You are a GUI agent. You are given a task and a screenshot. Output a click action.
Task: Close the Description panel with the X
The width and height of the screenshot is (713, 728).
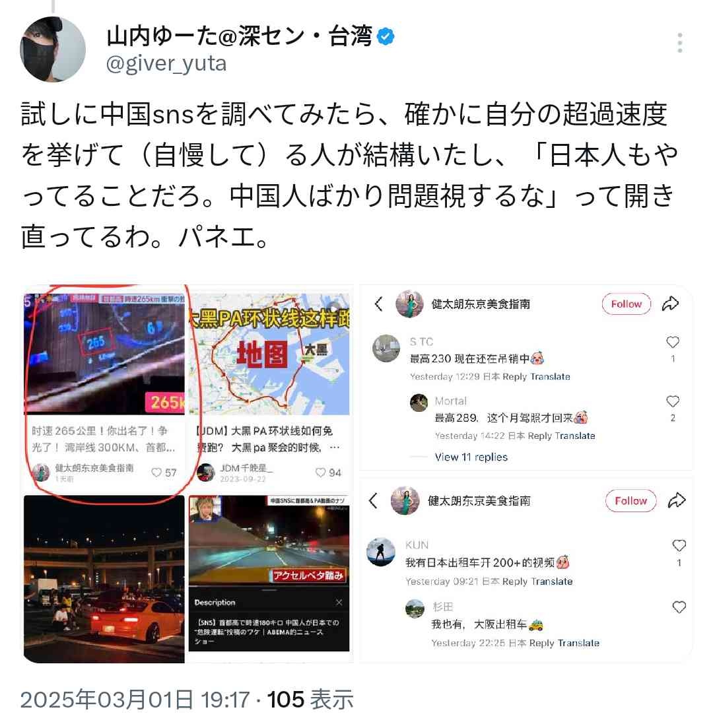point(339,602)
